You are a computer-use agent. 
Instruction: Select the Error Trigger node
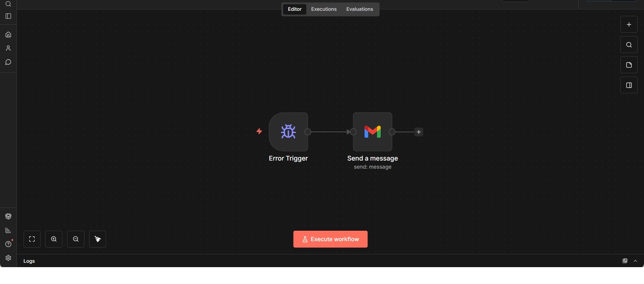coord(288,132)
